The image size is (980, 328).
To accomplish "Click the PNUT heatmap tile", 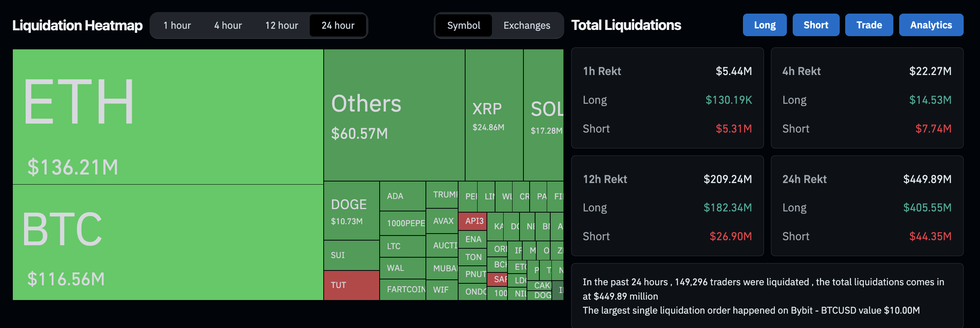I will [473, 274].
